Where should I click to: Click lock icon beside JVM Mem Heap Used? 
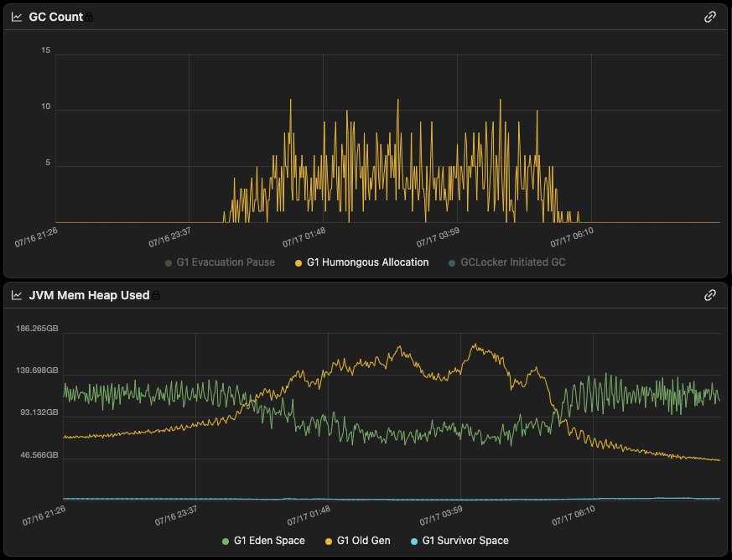click(x=156, y=295)
